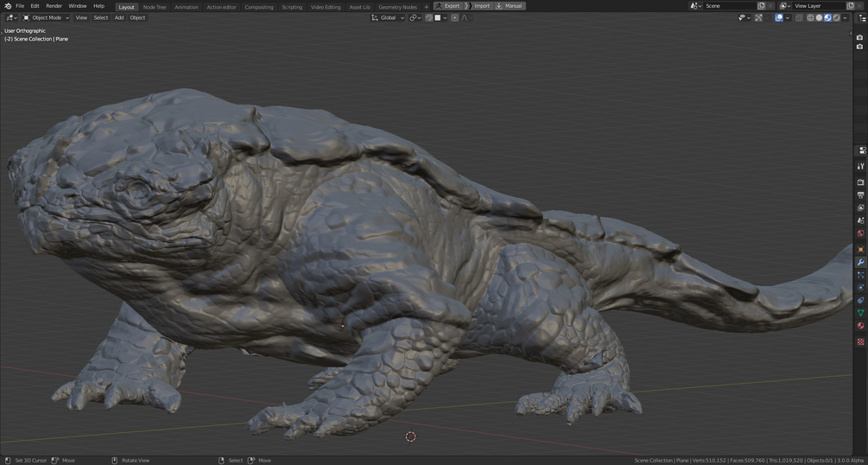Image resolution: width=868 pixels, height=465 pixels.
Task: Open the Object Data properties tab
Action: coord(860,312)
